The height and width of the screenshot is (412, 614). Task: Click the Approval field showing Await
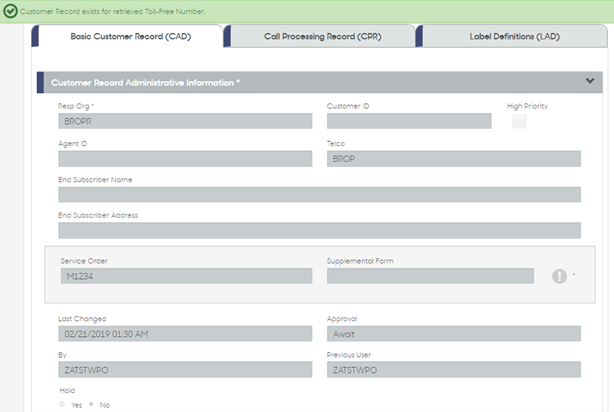[x=454, y=334]
